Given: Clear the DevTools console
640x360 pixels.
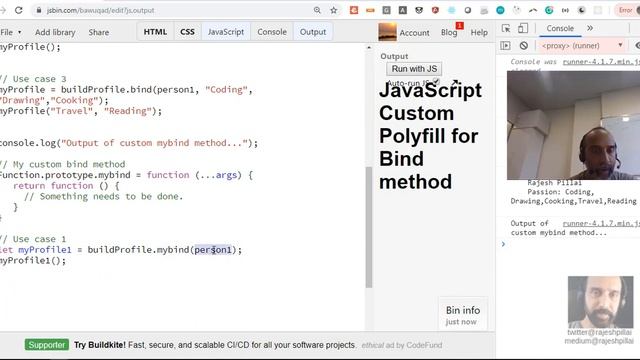Looking at the screenshot, I should click(x=524, y=45).
